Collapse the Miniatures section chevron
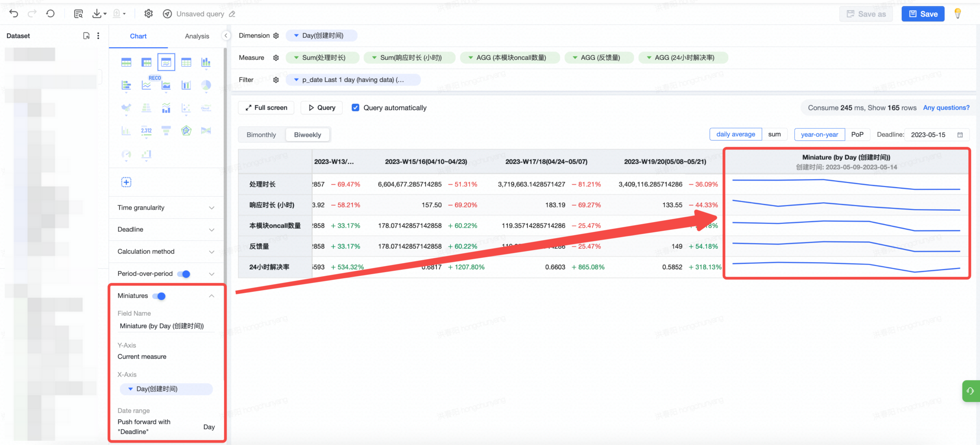This screenshot has width=980, height=445. coord(211,296)
